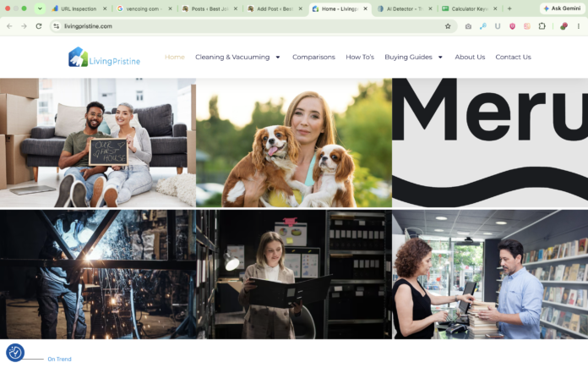Close the Add Post ‹ Best tab

(x=301, y=8)
